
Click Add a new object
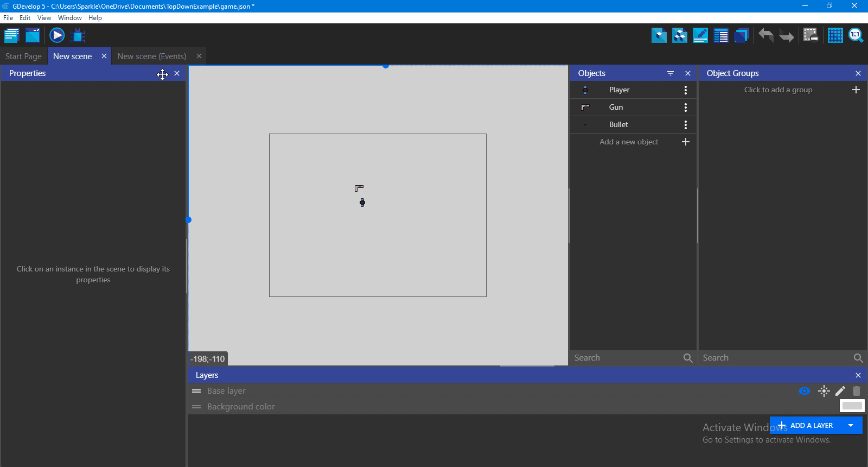pyautogui.click(x=629, y=142)
